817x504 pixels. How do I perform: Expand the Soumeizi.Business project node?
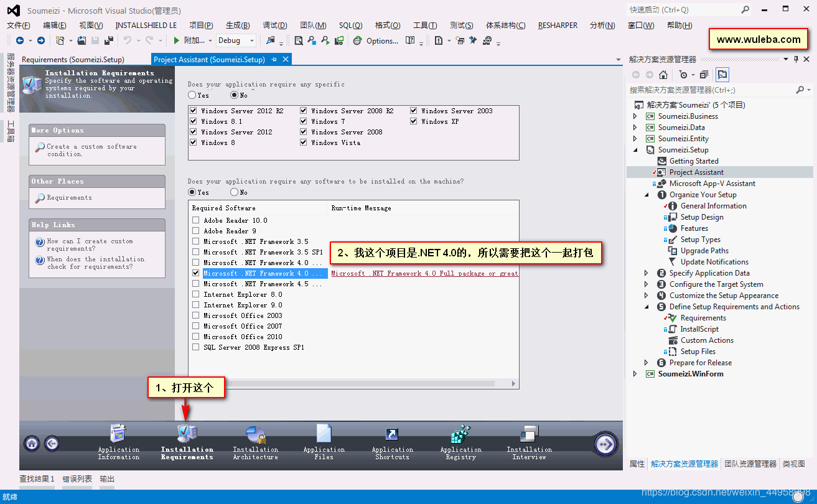point(635,116)
